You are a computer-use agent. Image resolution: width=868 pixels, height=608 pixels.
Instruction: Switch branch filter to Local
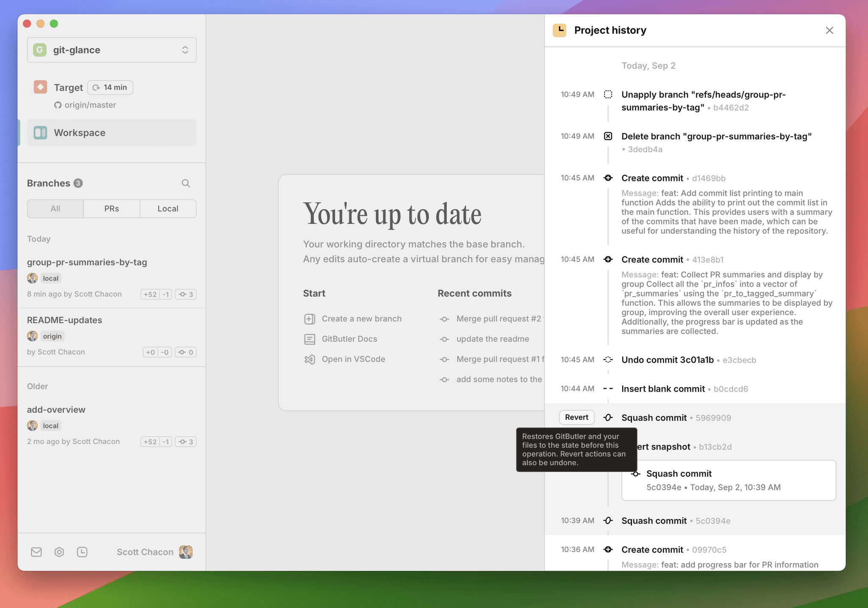point(168,208)
